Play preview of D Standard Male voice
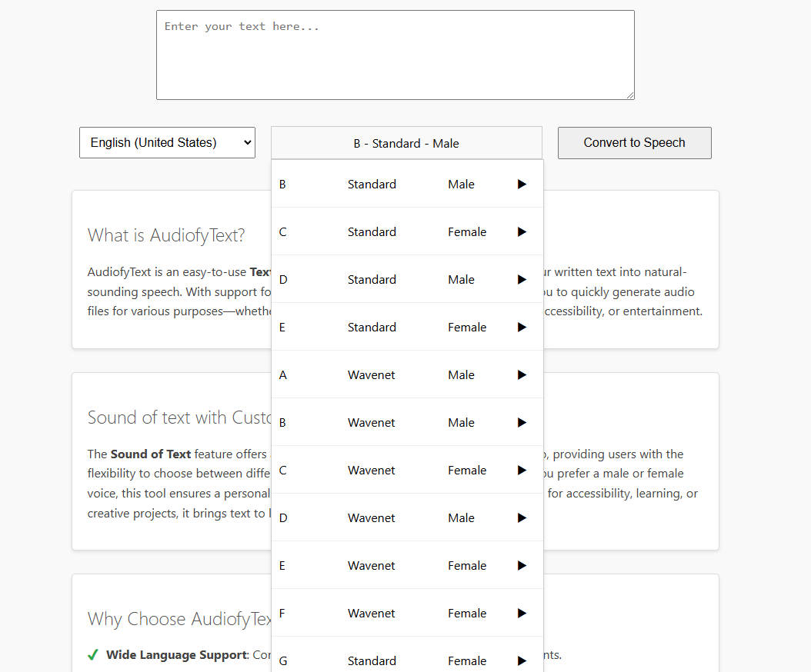This screenshot has width=811, height=672. (522, 280)
